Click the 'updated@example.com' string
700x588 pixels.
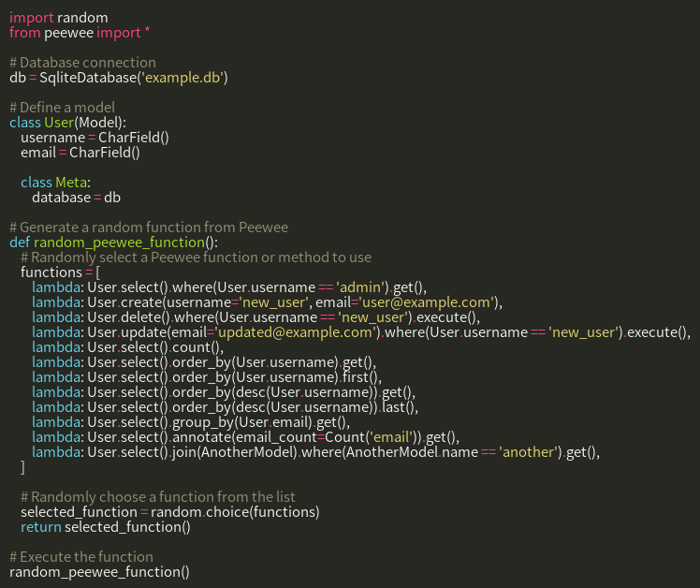click(x=295, y=332)
